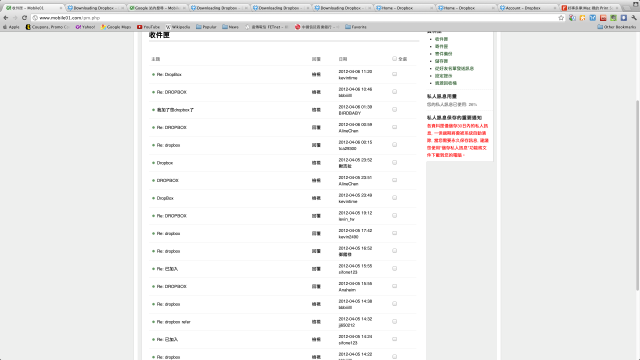Go back with the browser Back arrow
Viewport: 640px width, 360px height.
pos(5,18)
